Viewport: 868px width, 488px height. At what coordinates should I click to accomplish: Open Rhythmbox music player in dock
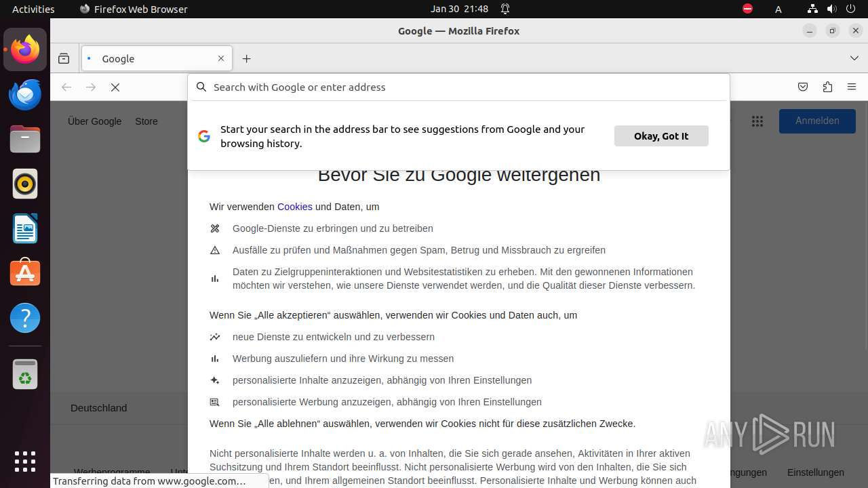click(25, 184)
